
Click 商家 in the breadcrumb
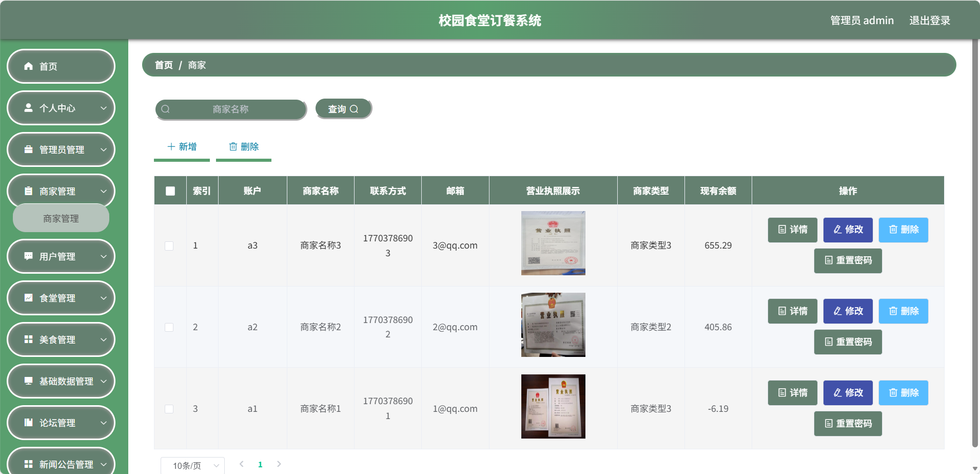[197, 65]
